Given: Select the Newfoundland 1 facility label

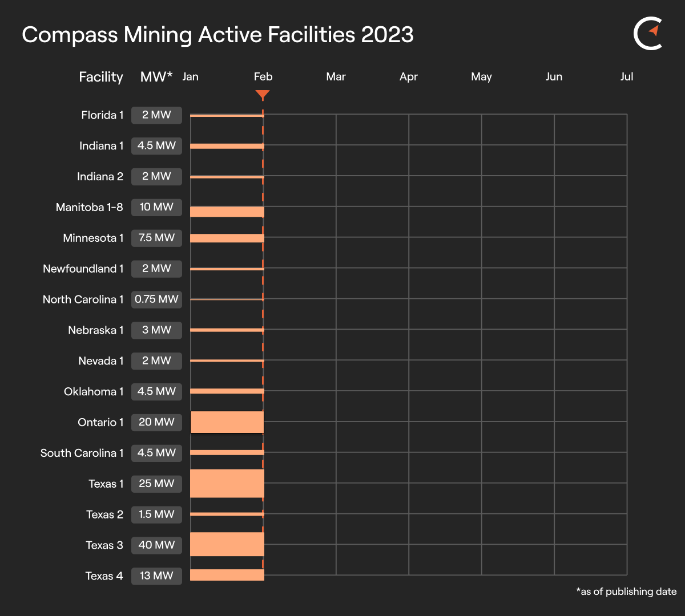Looking at the screenshot, I should point(83,269).
